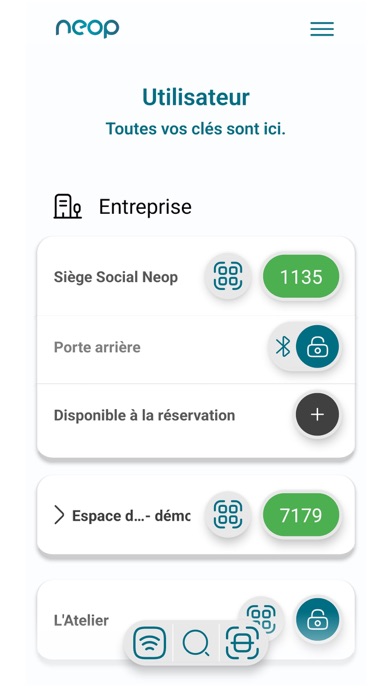392x696 pixels.
Task: Open QR code for Espace démo
Action: [x=228, y=515]
